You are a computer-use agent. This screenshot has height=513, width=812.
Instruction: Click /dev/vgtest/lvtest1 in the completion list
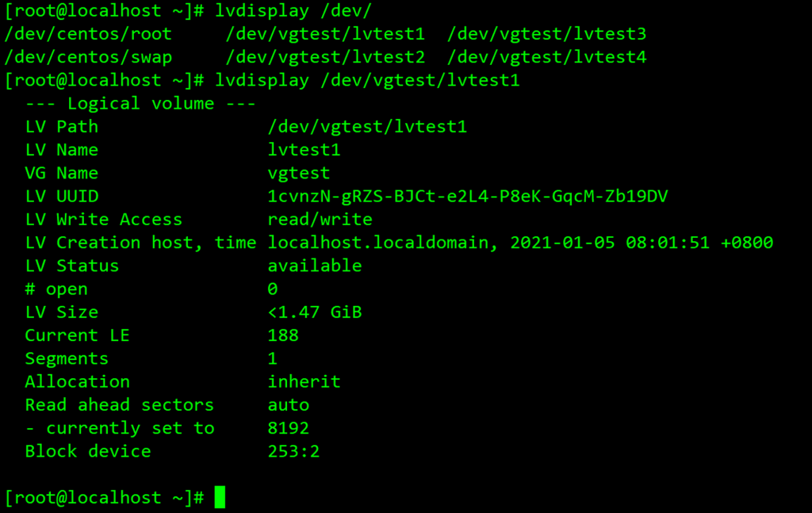[x=325, y=34]
